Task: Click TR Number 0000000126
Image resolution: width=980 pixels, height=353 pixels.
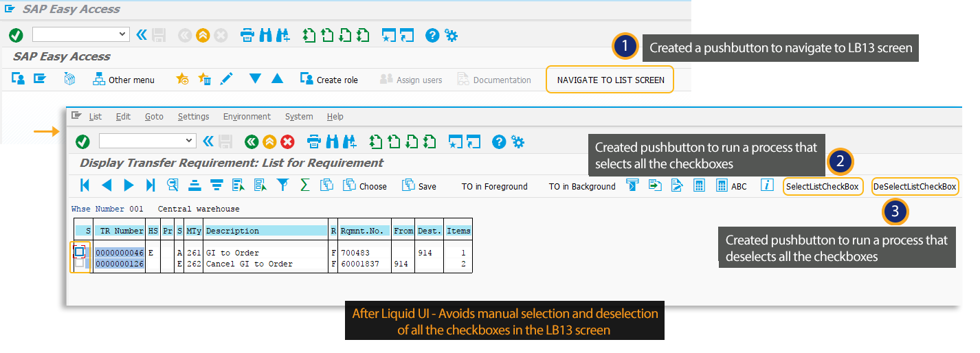Action: tap(120, 264)
